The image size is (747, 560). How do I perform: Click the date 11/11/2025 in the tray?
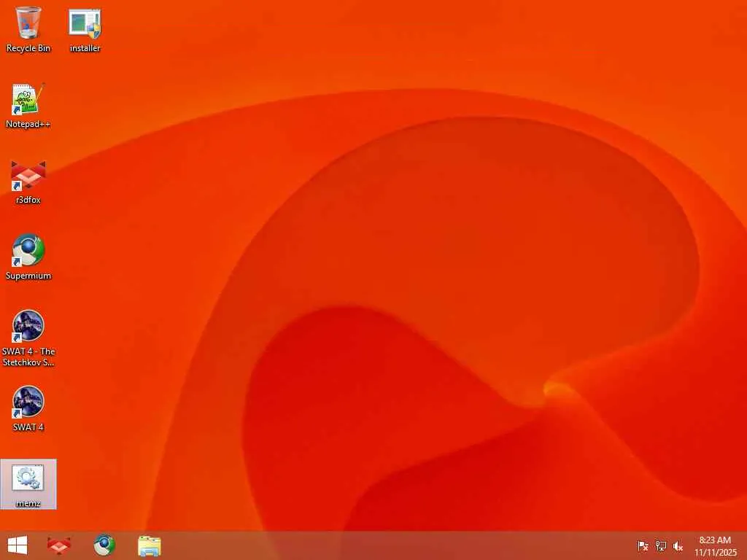click(x=715, y=553)
